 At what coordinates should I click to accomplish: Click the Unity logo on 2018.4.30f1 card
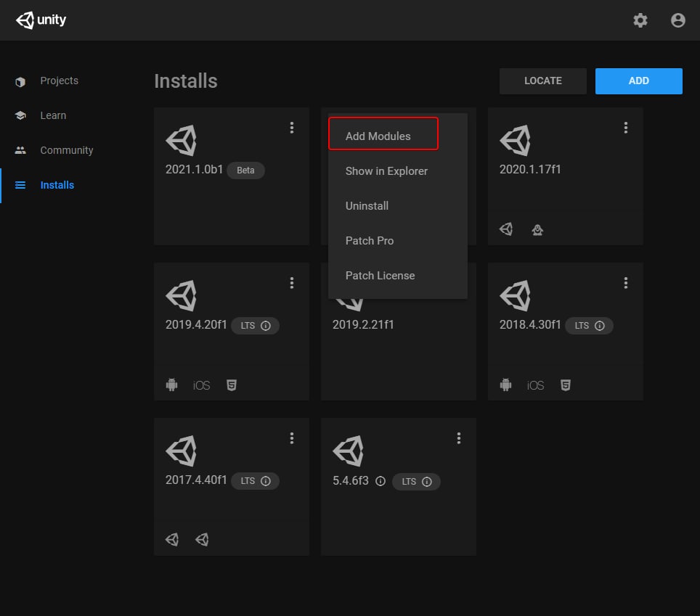click(515, 296)
